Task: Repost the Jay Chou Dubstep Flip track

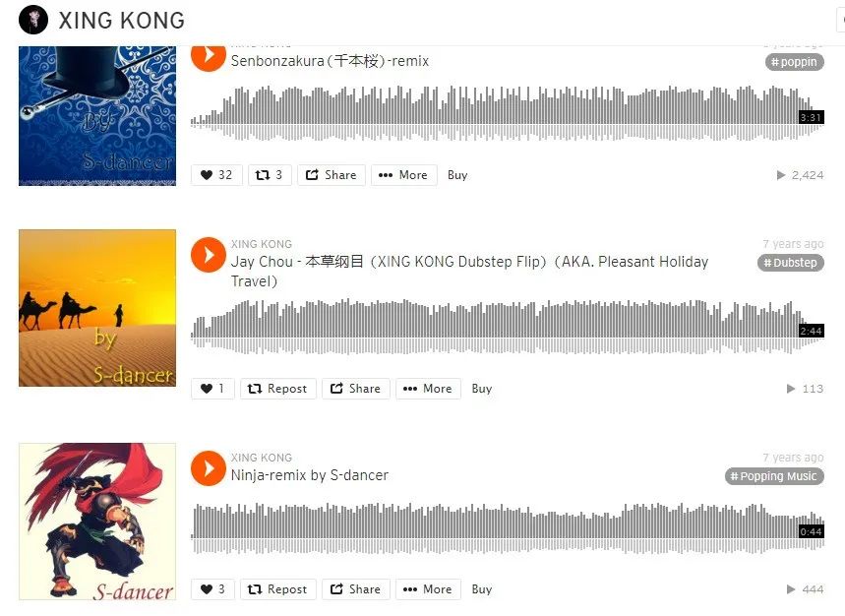Action: click(278, 389)
